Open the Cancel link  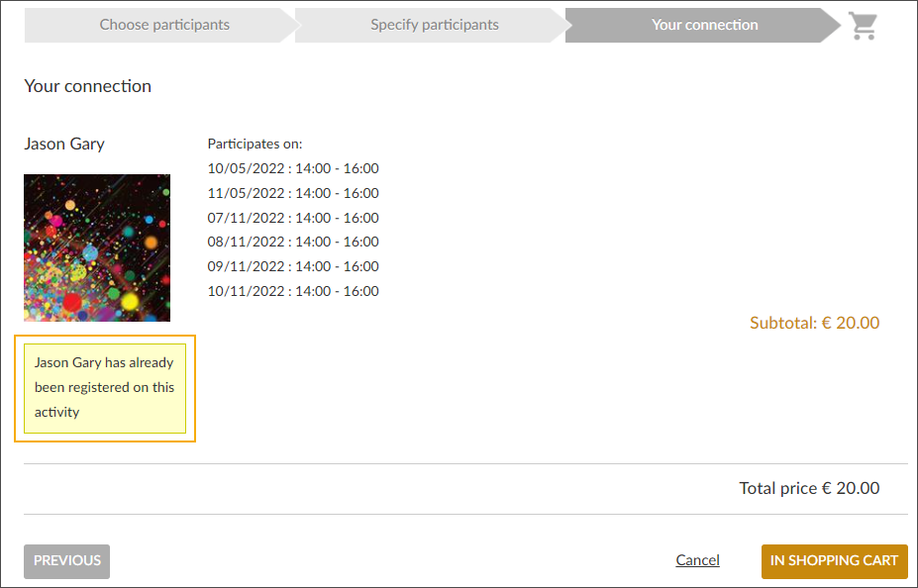tap(697, 559)
